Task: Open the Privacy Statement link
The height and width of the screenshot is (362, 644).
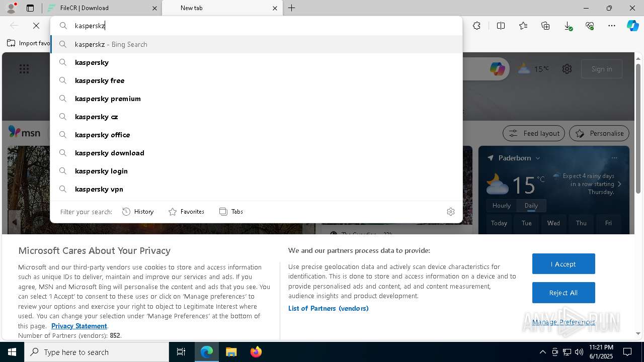Action: [x=79, y=326]
